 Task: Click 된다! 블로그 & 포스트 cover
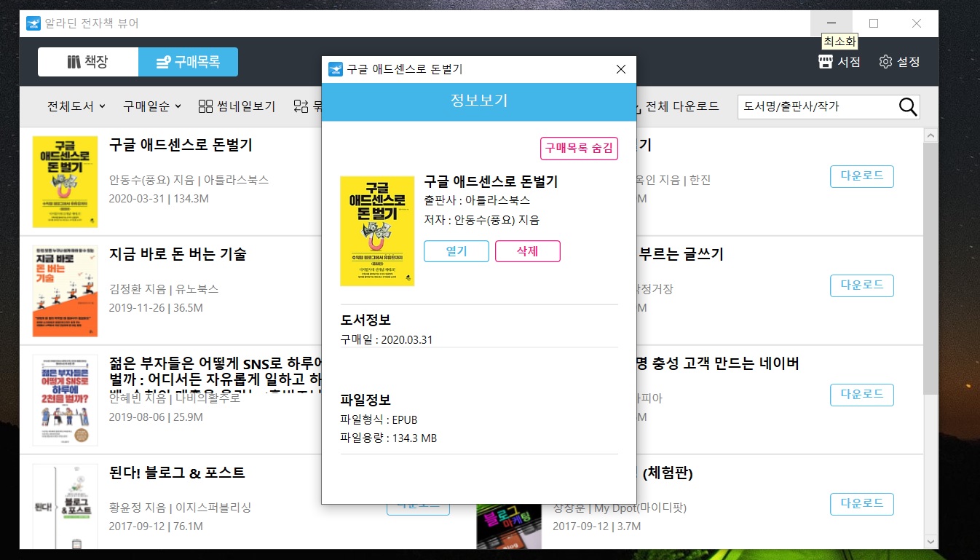[x=65, y=507]
